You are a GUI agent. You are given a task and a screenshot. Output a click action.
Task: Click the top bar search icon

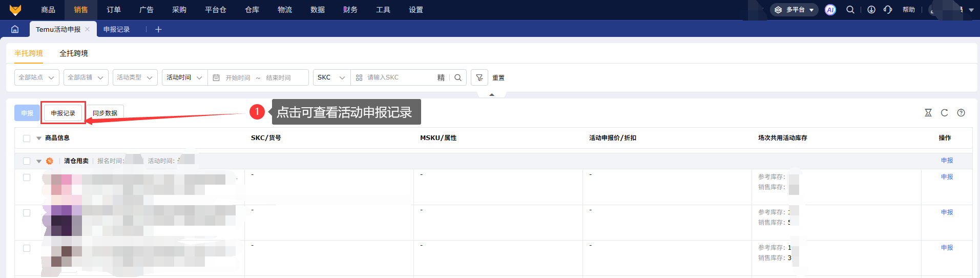pyautogui.click(x=850, y=10)
